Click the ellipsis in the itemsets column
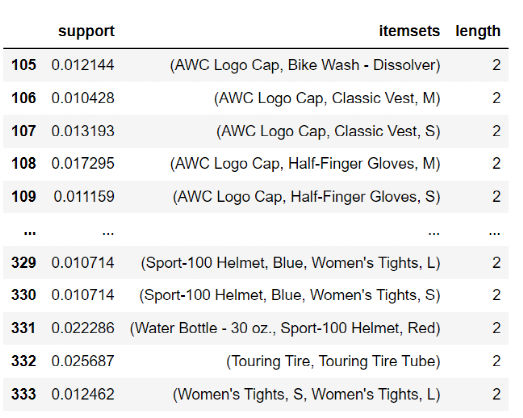The height and width of the screenshot is (418, 523). [434, 233]
